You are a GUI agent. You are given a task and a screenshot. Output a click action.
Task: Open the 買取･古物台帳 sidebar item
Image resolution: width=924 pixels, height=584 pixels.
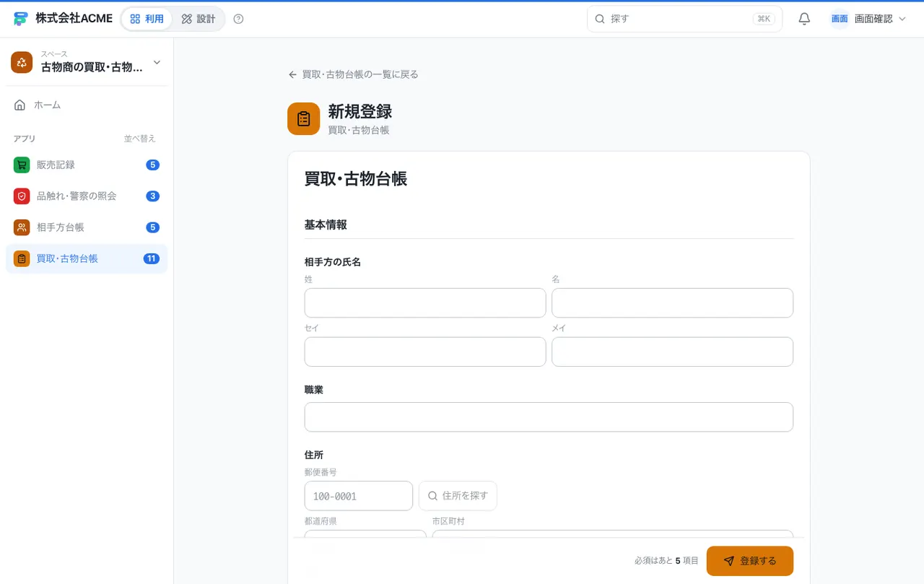(x=87, y=258)
